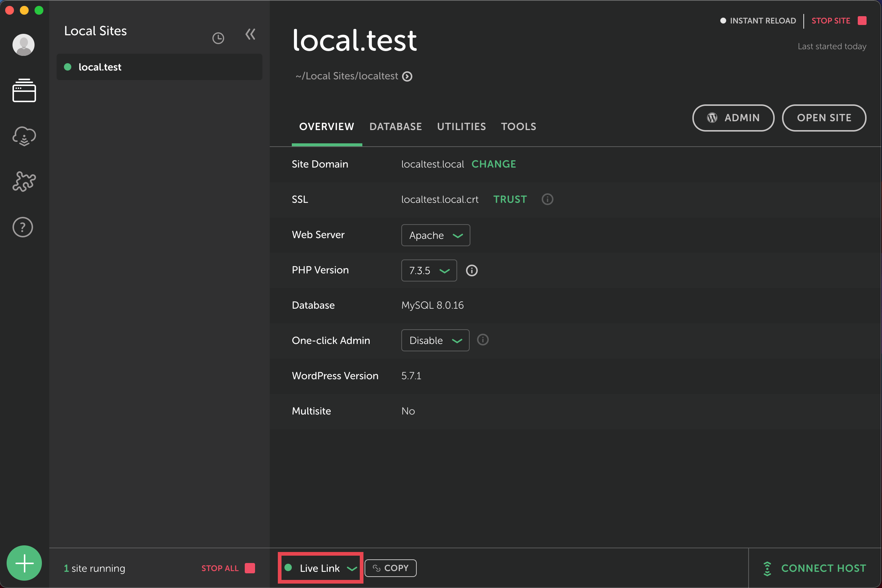Open the Help question mark icon

pyautogui.click(x=23, y=227)
